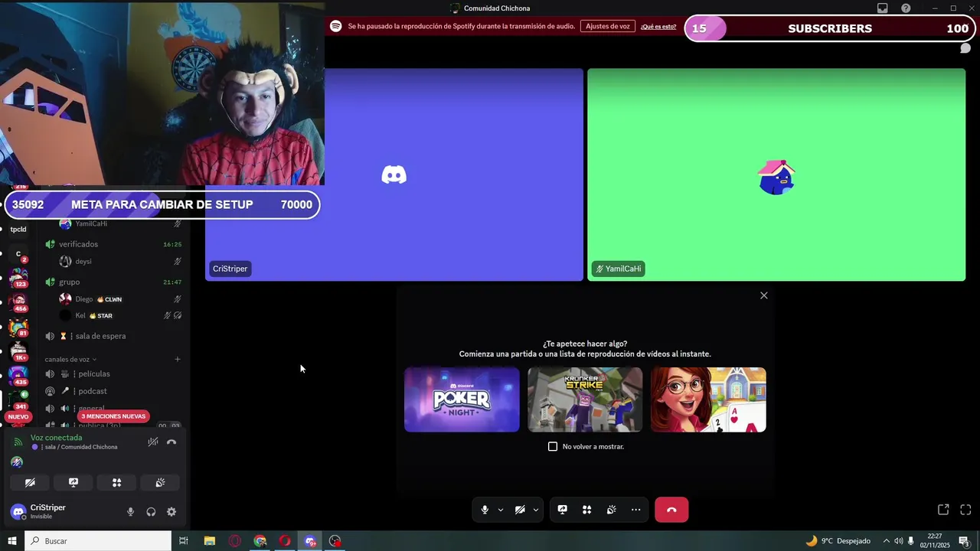The image size is (980, 551).
Task: Mute microphone in the user panel
Action: click(x=130, y=512)
